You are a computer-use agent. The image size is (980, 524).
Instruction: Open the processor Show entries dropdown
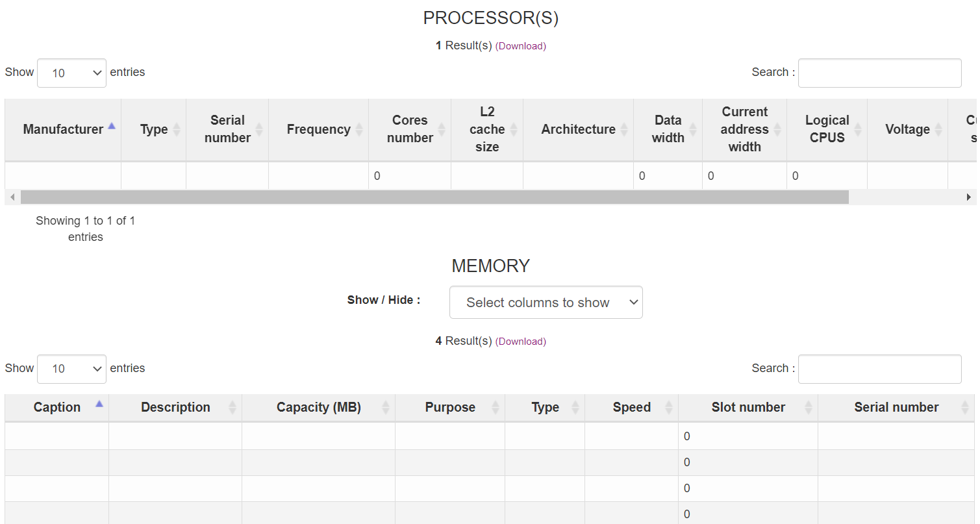click(x=71, y=73)
